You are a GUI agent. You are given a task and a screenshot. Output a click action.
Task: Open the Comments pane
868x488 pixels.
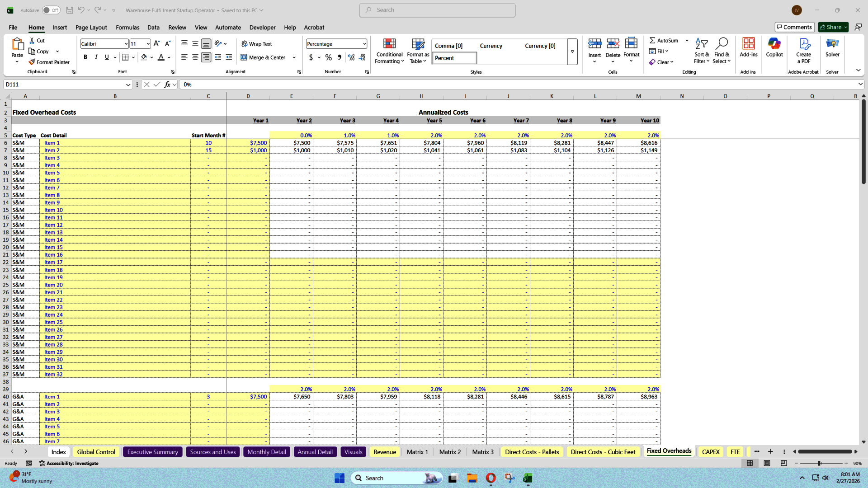794,27
